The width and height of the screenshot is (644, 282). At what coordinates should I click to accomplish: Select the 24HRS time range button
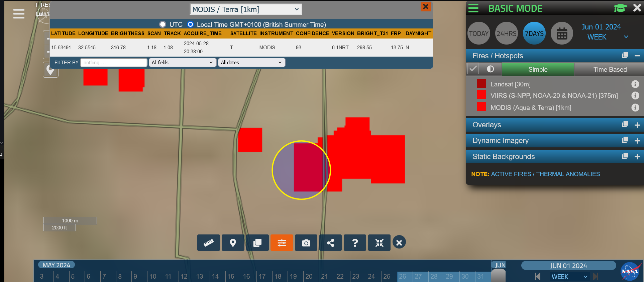click(506, 33)
